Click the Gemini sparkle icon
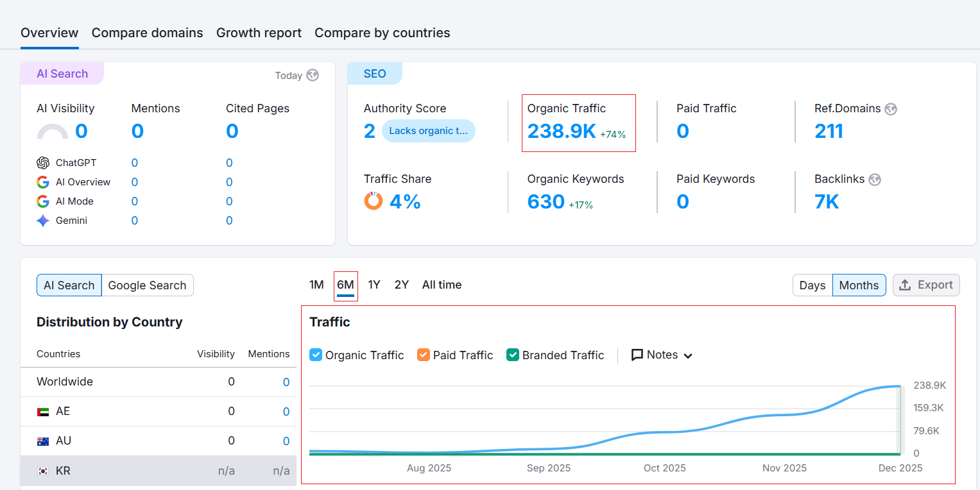 click(x=43, y=221)
